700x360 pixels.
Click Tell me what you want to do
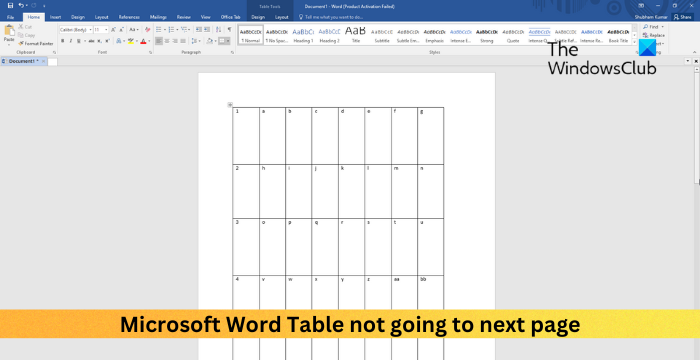(331, 17)
